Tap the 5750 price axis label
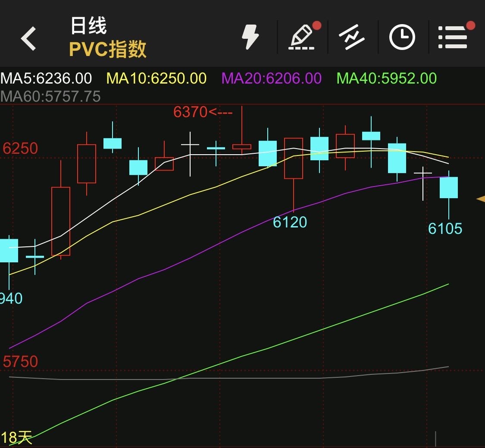Screen dimensions: 485x448 click(x=20, y=361)
